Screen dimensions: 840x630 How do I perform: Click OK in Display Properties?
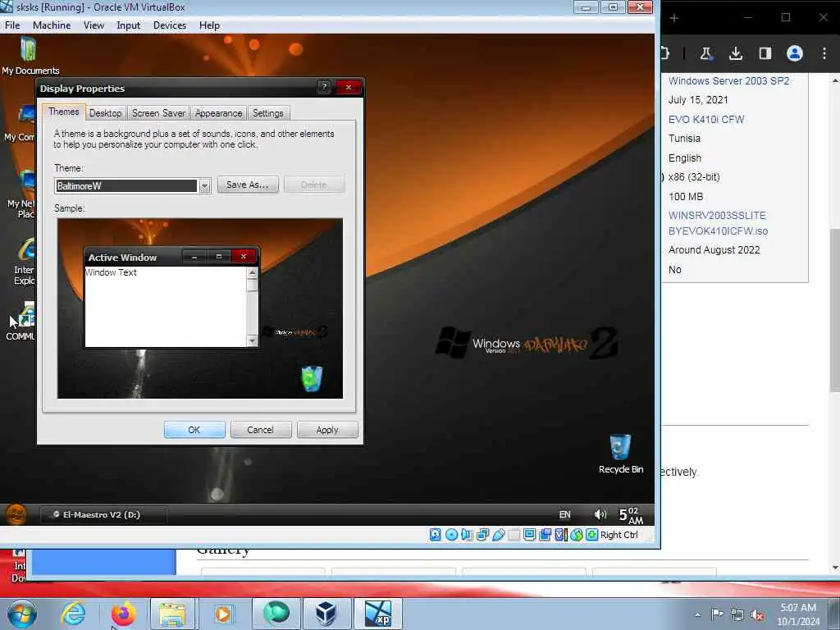click(x=194, y=430)
